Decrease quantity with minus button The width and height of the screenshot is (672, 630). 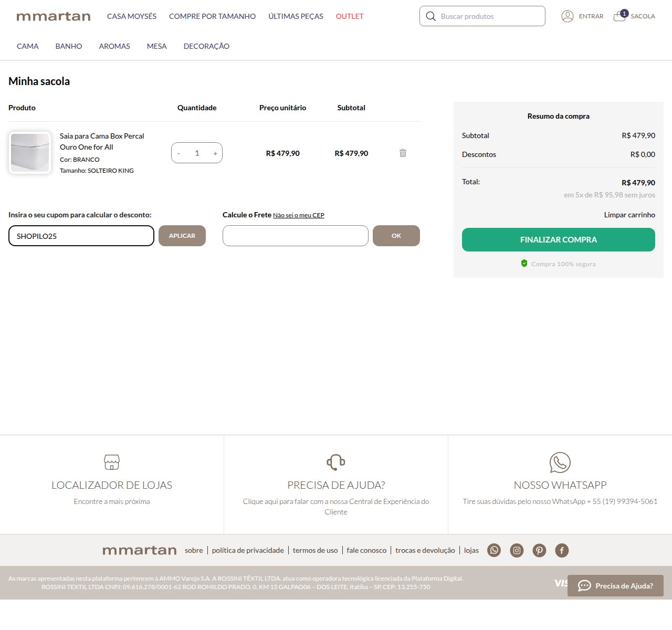[x=178, y=153]
